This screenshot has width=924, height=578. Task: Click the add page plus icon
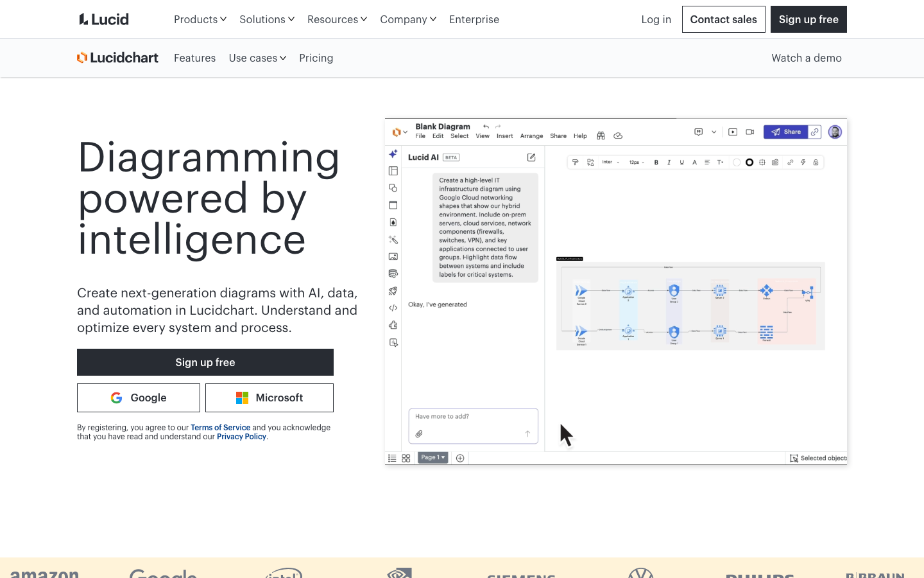click(460, 458)
